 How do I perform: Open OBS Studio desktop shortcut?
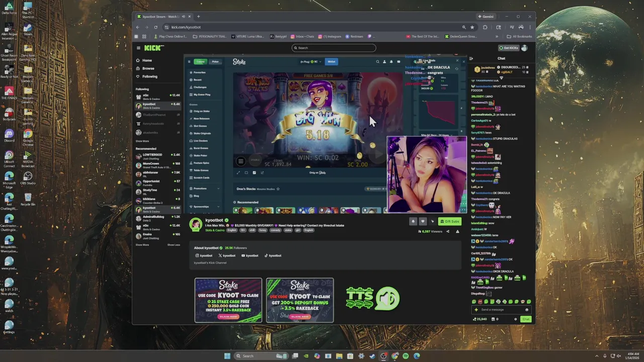click(28, 178)
